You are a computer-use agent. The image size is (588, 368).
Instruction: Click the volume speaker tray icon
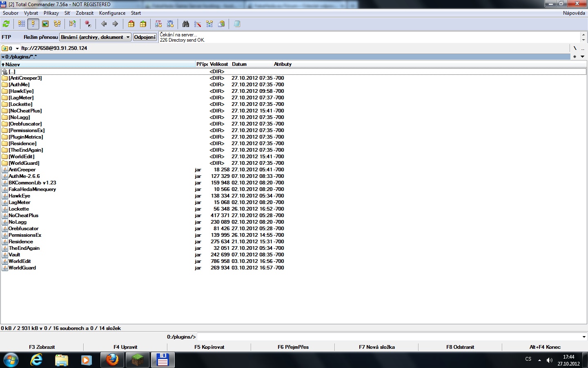tap(549, 360)
